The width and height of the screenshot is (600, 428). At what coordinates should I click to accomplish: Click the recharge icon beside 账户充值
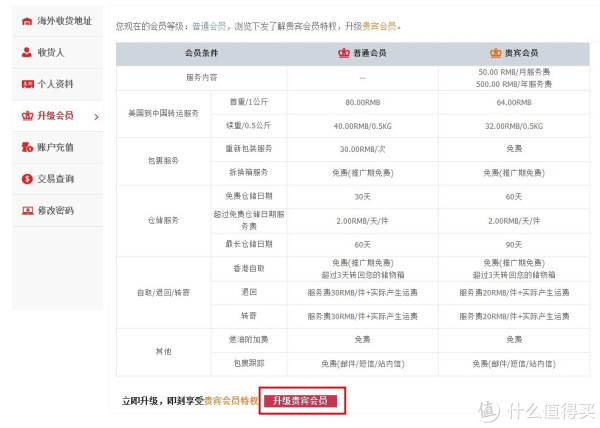click(x=28, y=147)
